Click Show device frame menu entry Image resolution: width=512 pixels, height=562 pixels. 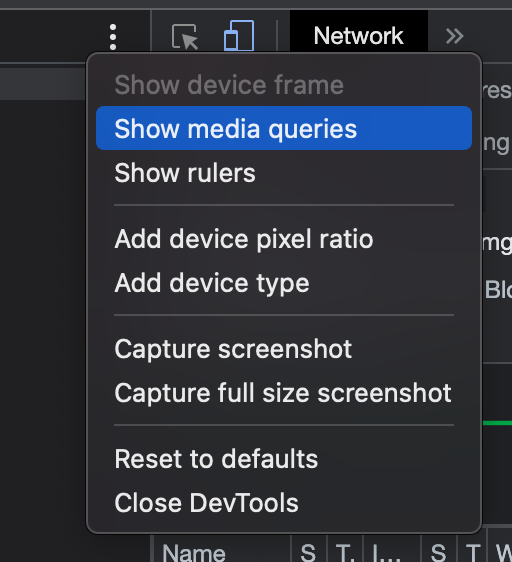[x=284, y=85]
